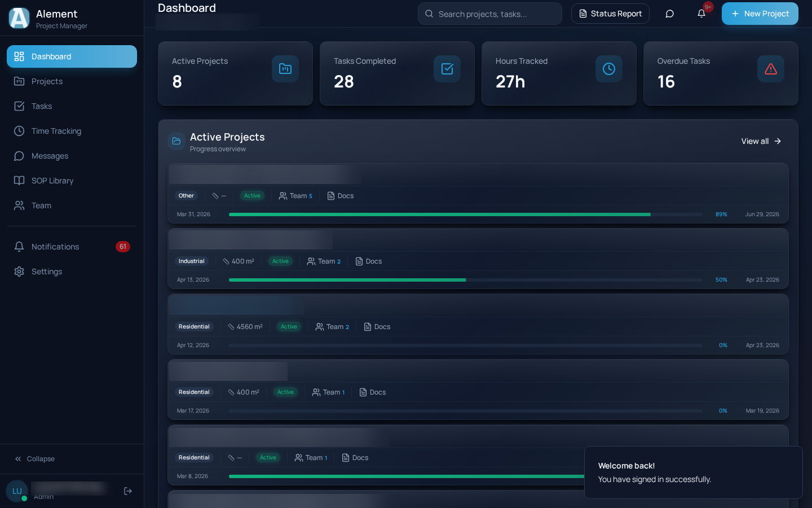Click the 50% progress bar
The width and height of the screenshot is (812, 508).
(466, 280)
